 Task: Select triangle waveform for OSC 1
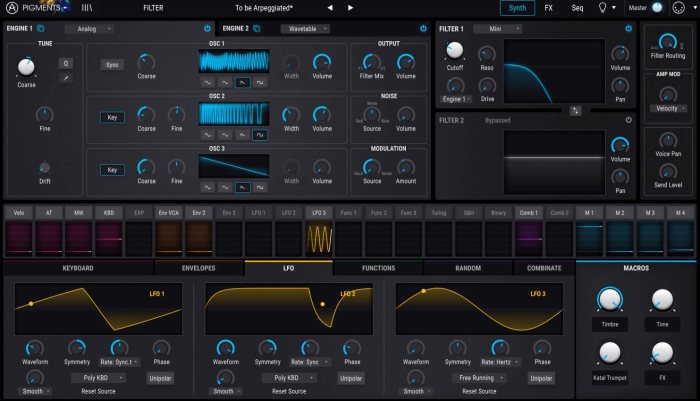(x=225, y=82)
